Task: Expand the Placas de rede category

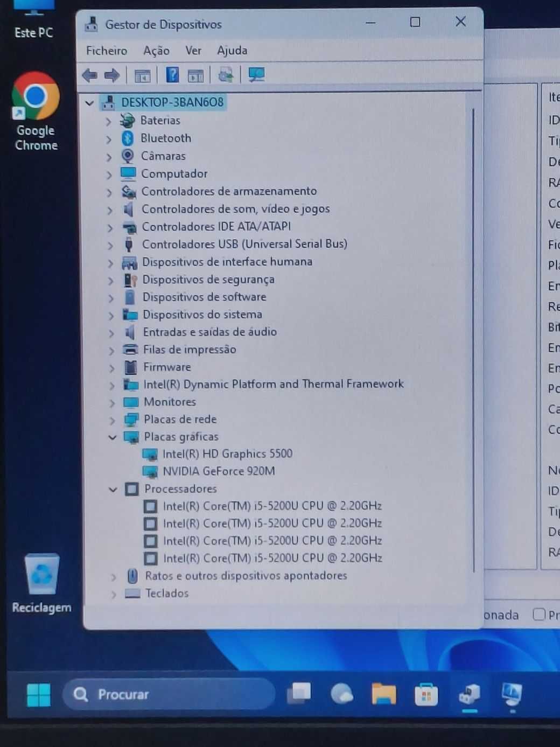Action: pyautogui.click(x=112, y=420)
